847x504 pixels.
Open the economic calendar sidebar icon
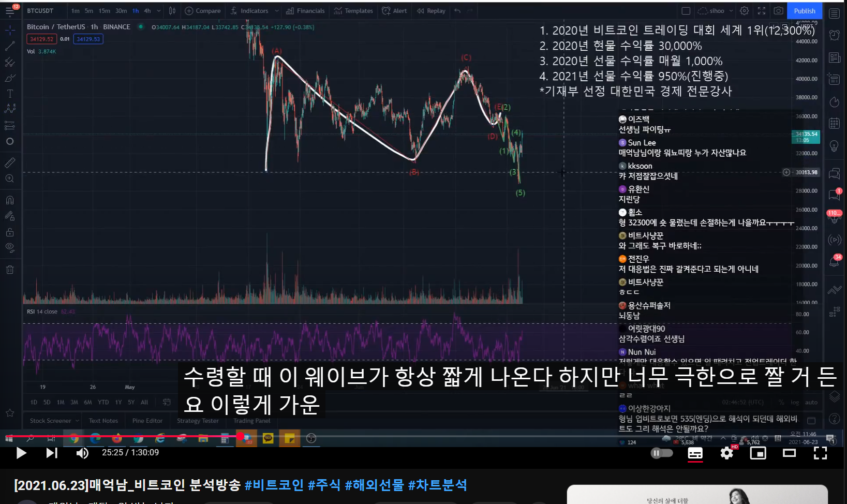point(835,123)
